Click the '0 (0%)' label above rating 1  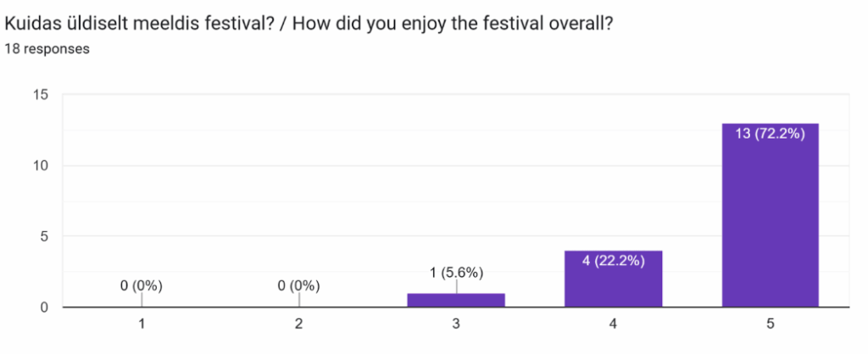coord(142,286)
